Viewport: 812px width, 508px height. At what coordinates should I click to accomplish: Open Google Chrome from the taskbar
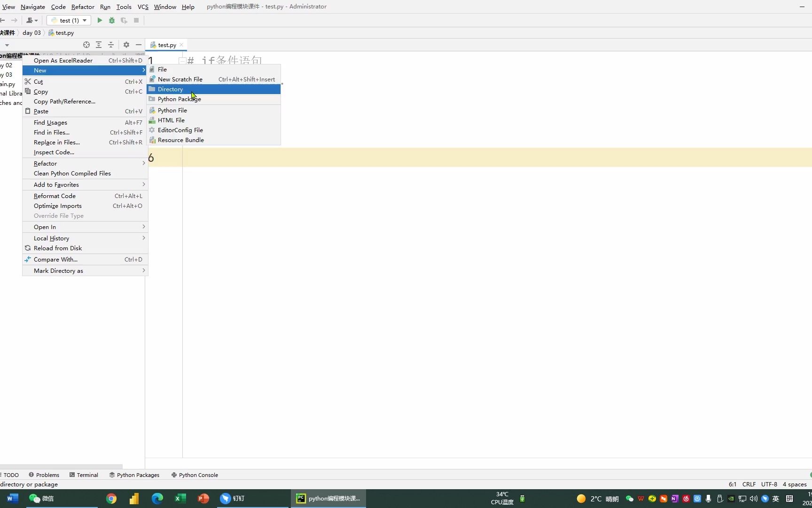click(x=111, y=499)
